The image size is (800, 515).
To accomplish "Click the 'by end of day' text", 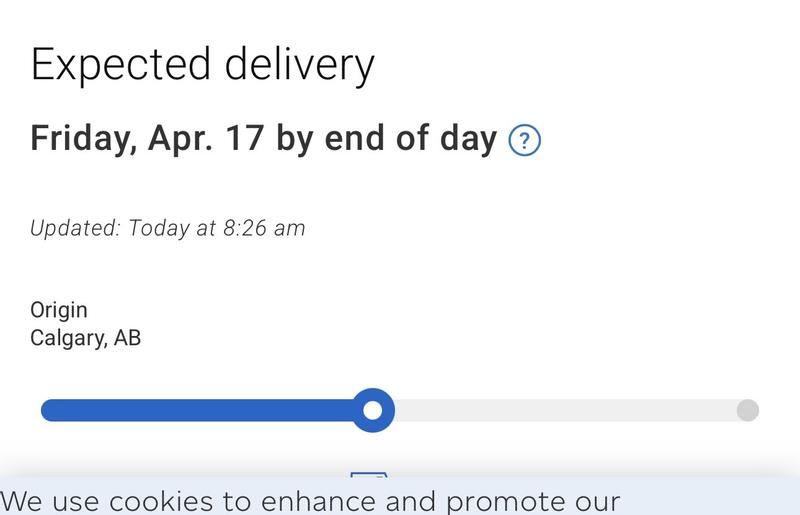I will 386,139.
